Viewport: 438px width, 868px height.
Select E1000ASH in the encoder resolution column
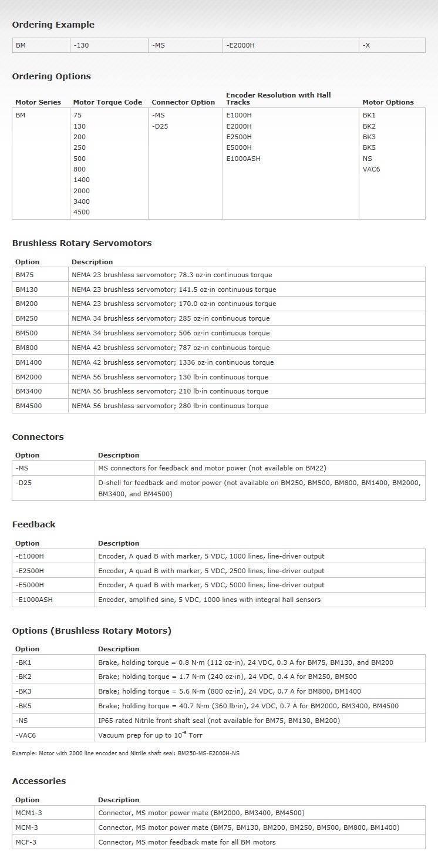(x=243, y=159)
